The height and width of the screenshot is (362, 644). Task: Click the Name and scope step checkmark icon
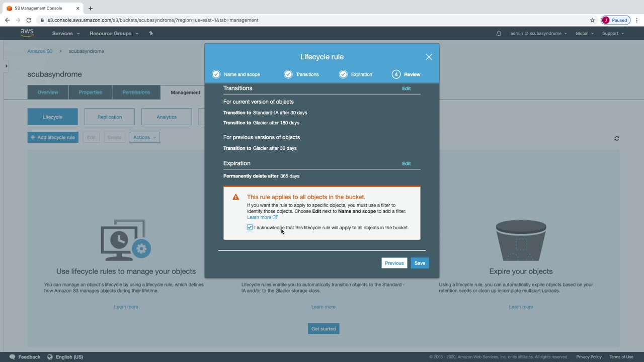(216, 74)
